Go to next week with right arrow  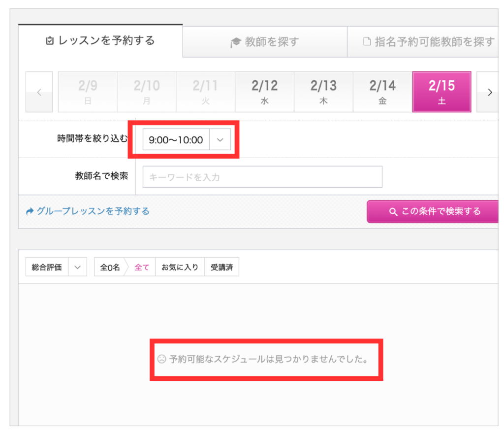(488, 92)
